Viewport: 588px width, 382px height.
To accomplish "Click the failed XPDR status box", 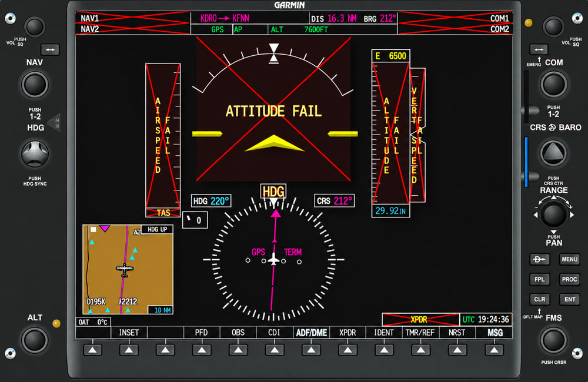I will click(420, 319).
